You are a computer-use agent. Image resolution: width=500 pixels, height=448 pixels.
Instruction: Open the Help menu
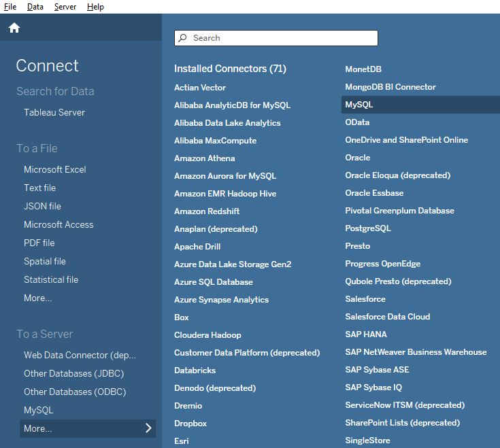95,7
